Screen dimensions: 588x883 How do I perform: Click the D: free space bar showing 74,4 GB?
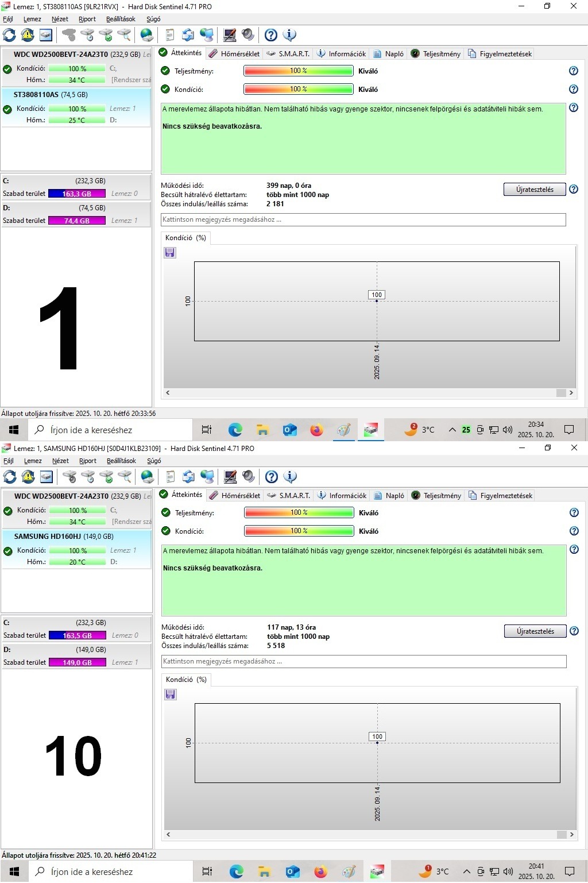tap(77, 221)
